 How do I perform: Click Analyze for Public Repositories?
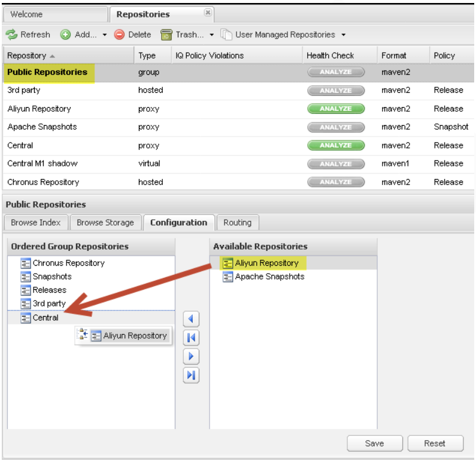pyautogui.click(x=336, y=72)
